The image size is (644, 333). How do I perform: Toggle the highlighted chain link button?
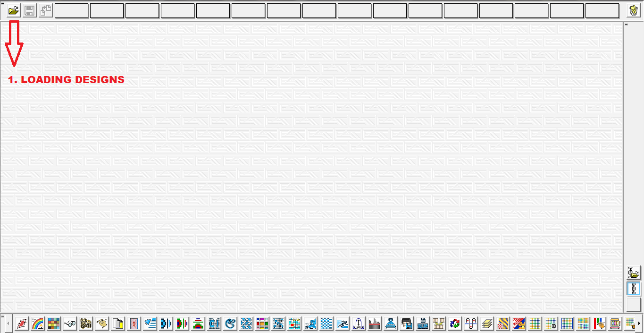click(634, 289)
